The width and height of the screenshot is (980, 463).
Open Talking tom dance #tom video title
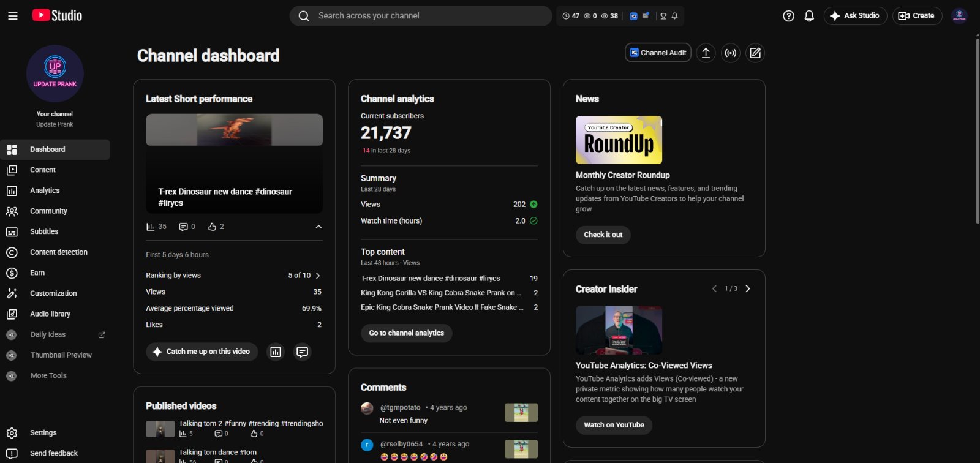coord(217,453)
